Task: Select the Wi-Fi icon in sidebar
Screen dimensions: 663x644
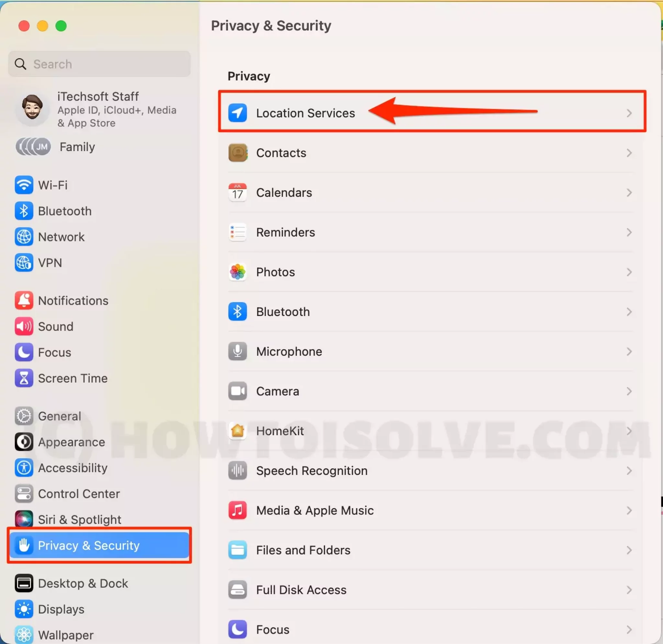Action: [24, 185]
